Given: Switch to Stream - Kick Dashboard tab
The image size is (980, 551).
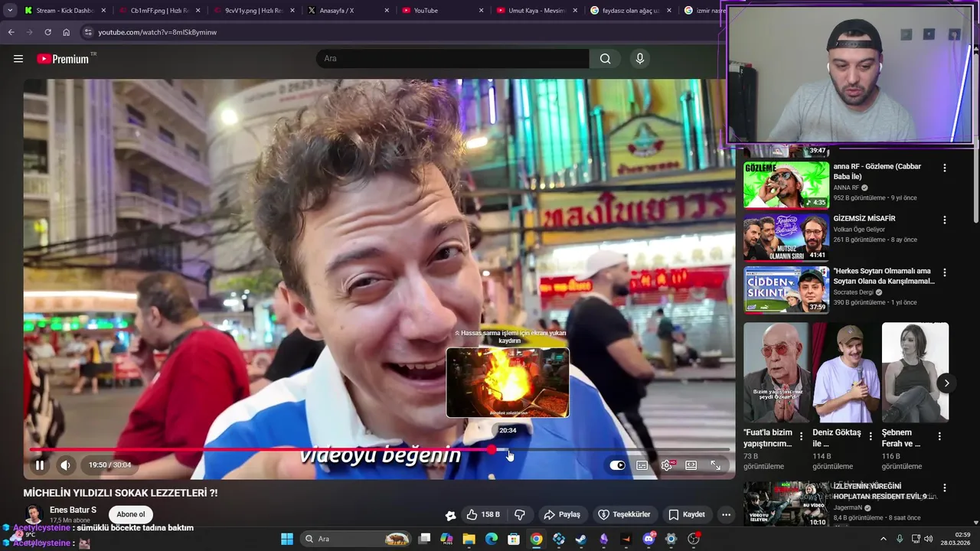Looking at the screenshot, I should click(x=65, y=11).
